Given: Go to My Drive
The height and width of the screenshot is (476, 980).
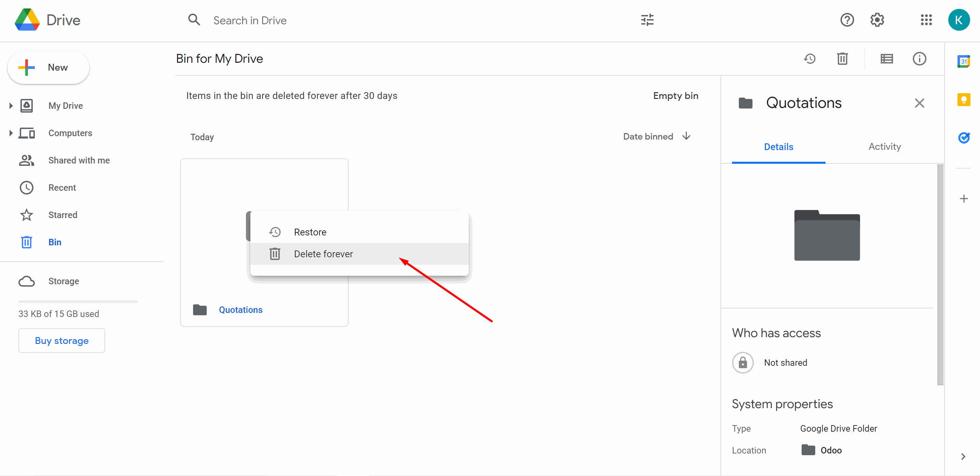Looking at the screenshot, I should [65, 106].
